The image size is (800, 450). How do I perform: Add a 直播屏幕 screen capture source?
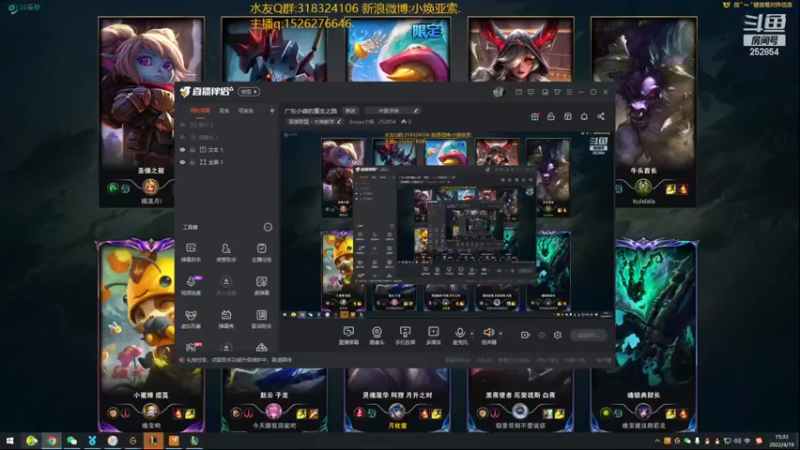click(x=348, y=335)
